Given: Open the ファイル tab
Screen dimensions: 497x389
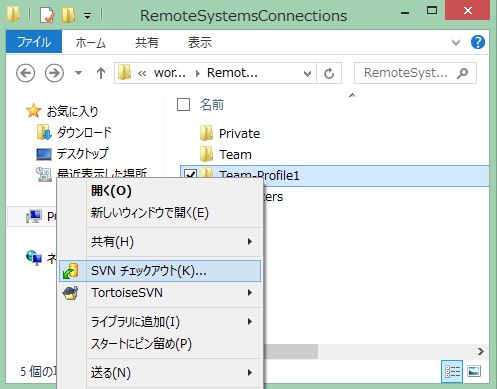Looking at the screenshot, I should coord(34,42).
